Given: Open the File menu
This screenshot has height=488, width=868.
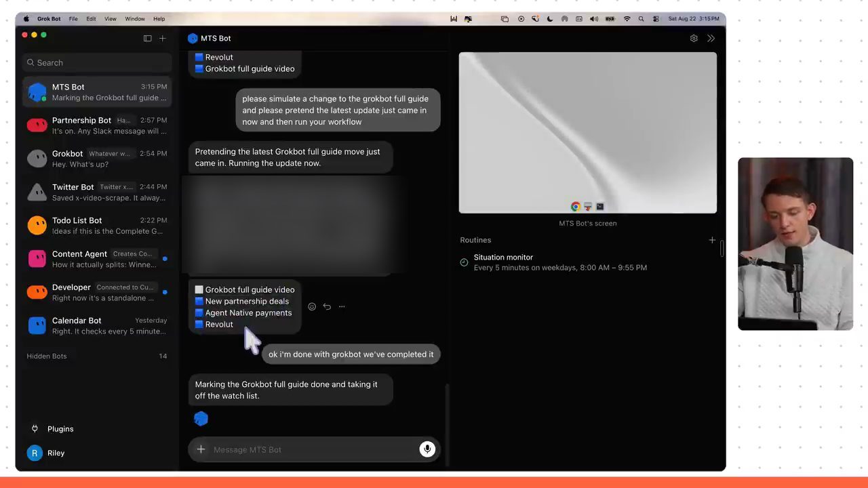Looking at the screenshot, I should point(73,19).
